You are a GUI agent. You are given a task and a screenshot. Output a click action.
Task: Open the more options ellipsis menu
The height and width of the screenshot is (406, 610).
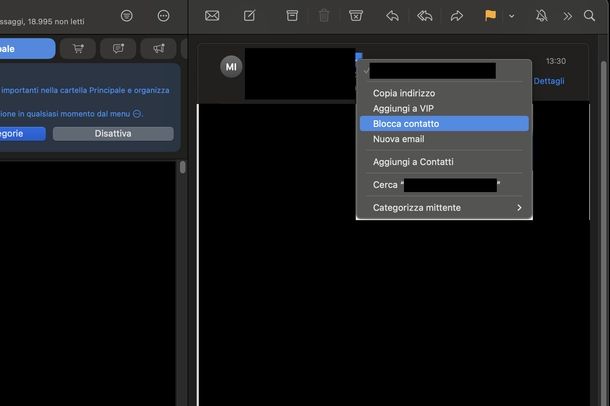pyautogui.click(x=164, y=16)
